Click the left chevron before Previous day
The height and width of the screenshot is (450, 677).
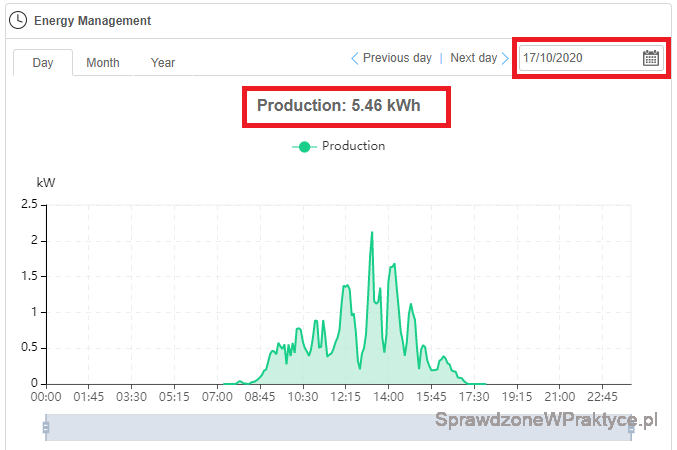tap(354, 58)
